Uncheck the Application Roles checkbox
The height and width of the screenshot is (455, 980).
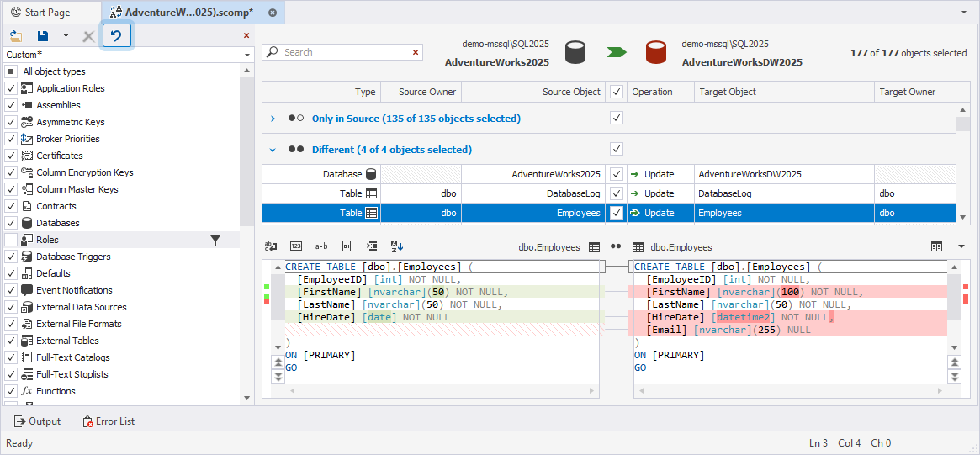pyautogui.click(x=11, y=89)
